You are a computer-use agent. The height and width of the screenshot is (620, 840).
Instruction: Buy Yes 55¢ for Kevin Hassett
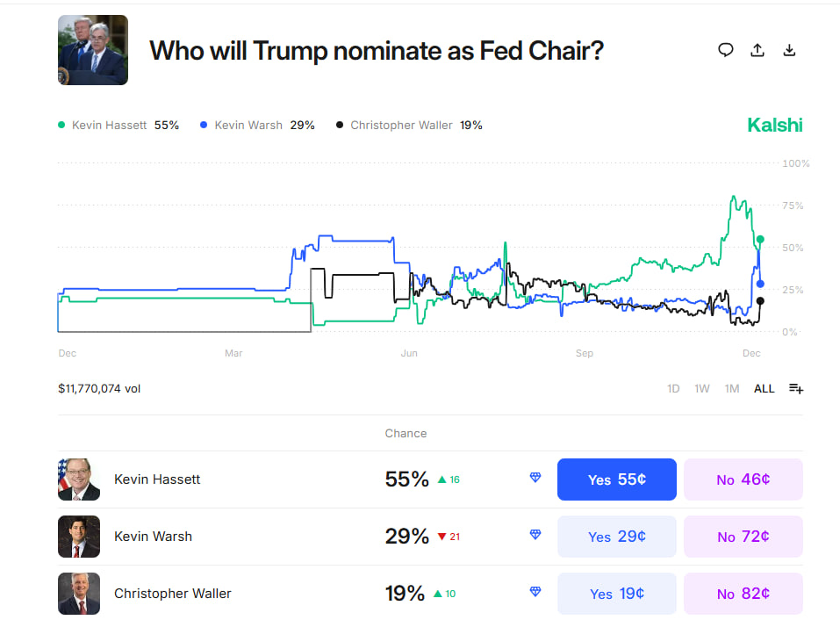616,479
